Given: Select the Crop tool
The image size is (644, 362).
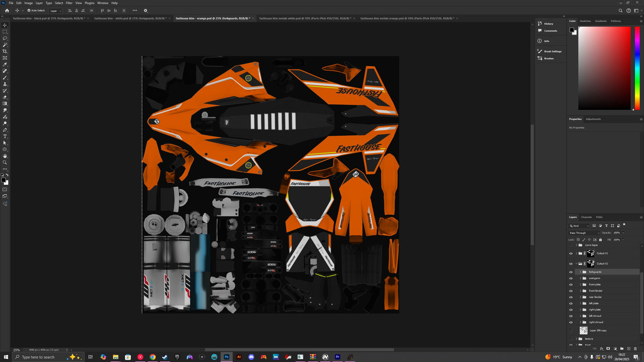Looking at the screenshot, I should click(x=5, y=51).
